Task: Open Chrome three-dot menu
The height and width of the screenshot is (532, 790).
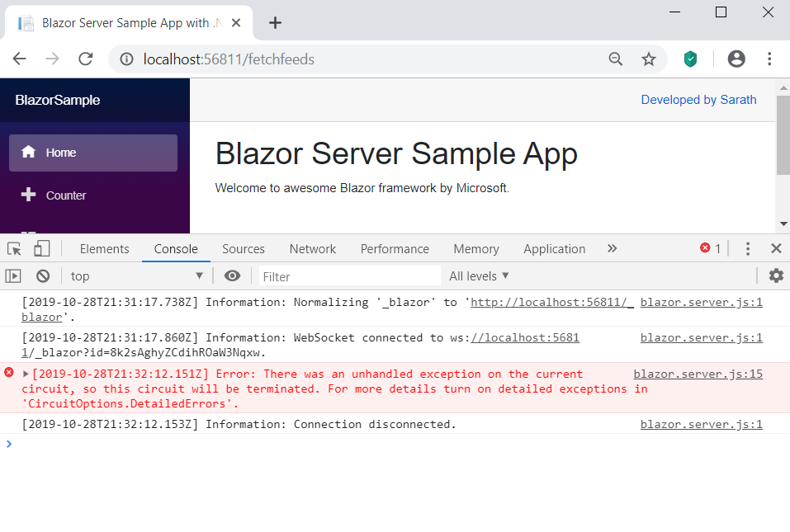Action: pos(769,59)
